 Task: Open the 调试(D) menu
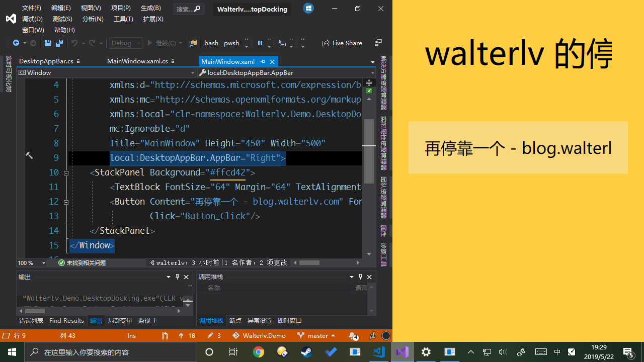[32, 19]
